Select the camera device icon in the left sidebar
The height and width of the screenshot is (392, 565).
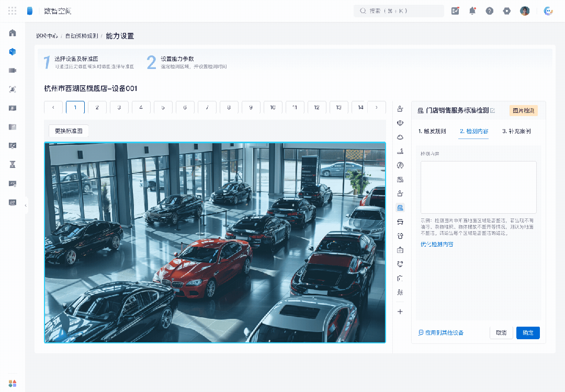[13, 70]
